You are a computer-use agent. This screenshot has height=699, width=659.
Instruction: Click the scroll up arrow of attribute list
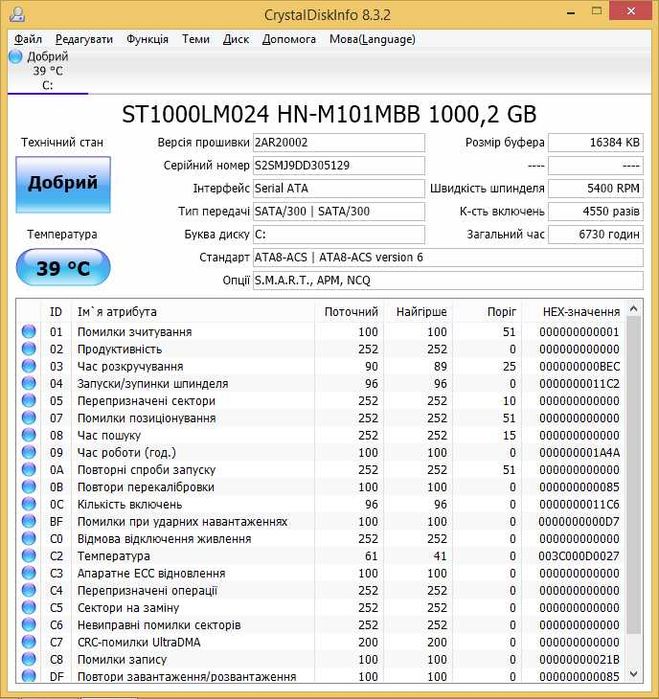634,308
